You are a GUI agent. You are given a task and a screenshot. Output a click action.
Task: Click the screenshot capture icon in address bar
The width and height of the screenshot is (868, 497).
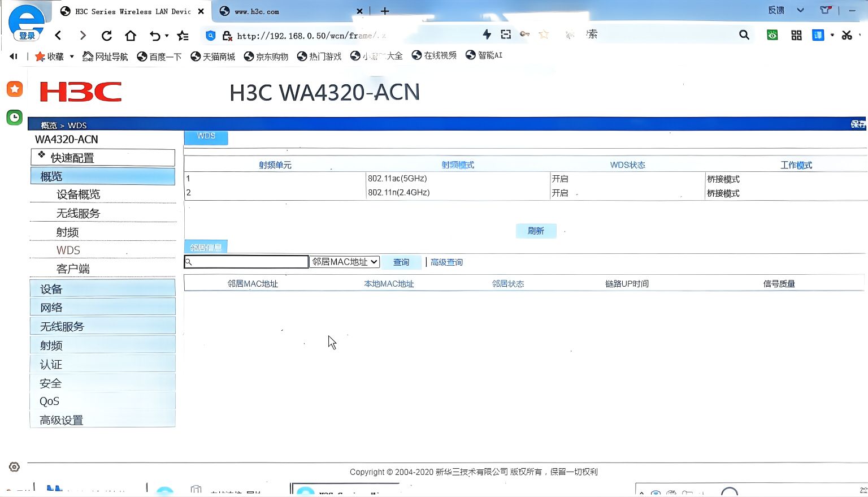(x=506, y=34)
